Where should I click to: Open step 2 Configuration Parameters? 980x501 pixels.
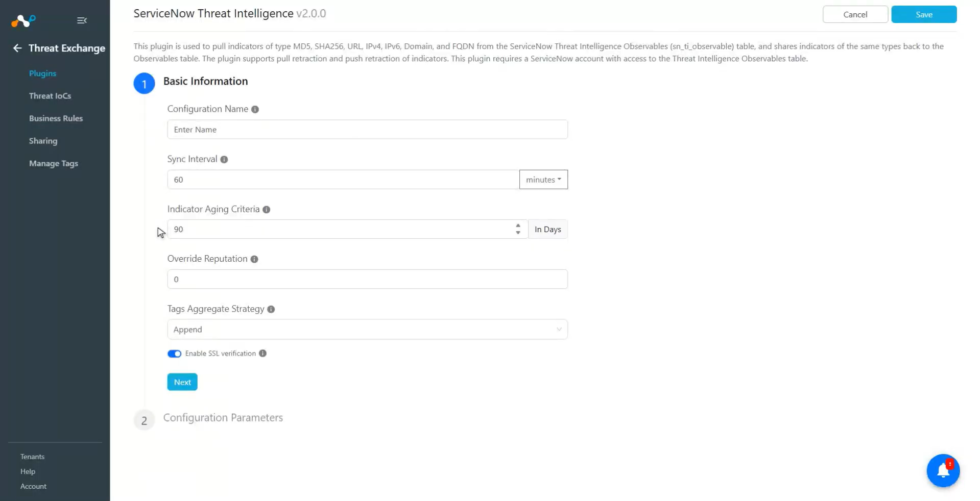223,418
